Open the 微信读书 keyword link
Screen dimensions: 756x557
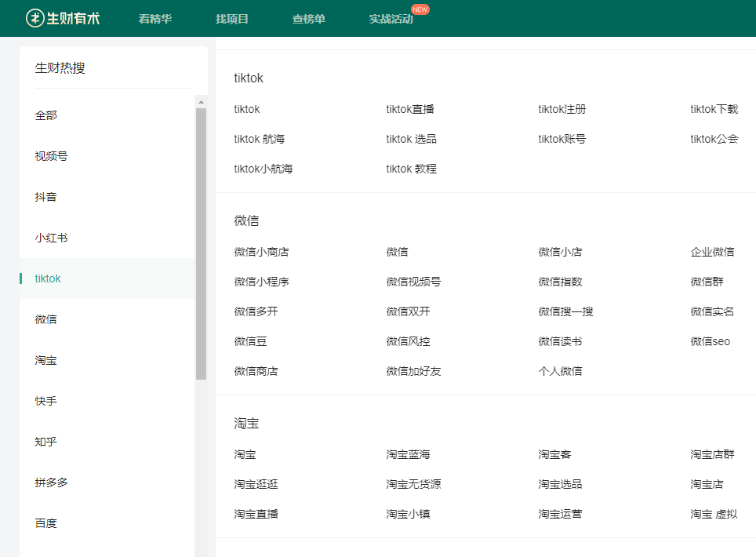click(560, 341)
